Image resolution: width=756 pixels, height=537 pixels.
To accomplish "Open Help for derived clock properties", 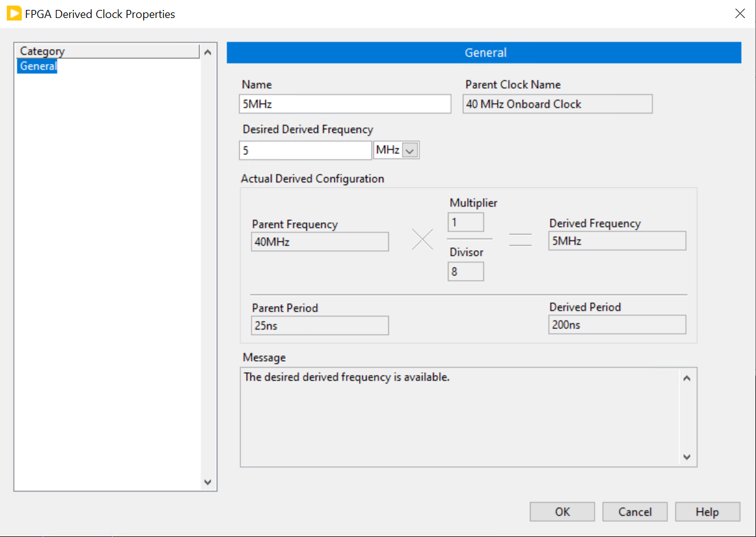I will (707, 512).
